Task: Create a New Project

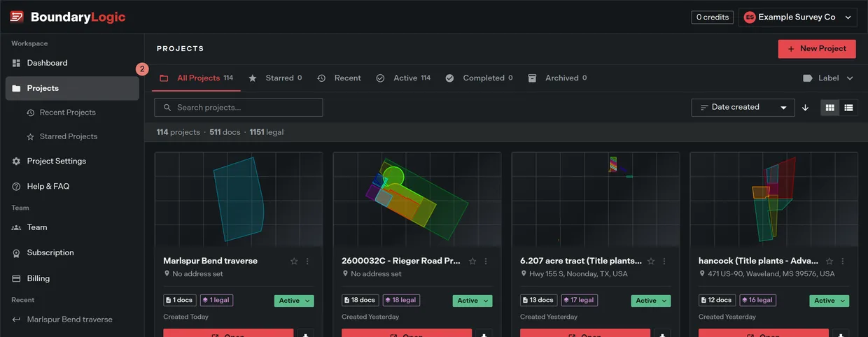Action: point(817,49)
